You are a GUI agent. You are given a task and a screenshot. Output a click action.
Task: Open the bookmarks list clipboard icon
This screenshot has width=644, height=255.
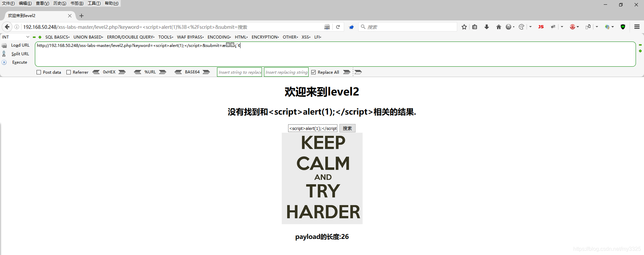coord(475,27)
